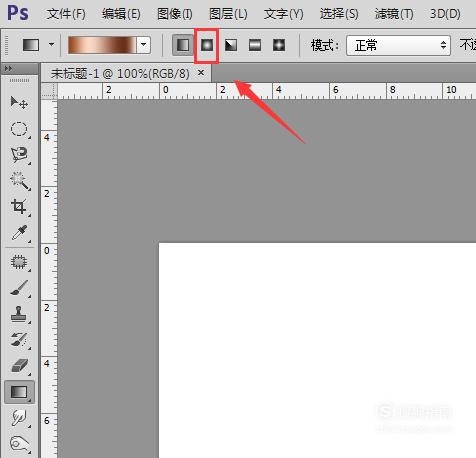Select the Clone Stamp tool
Viewport: 476px width, 458px height.
(x=19, y=314)
